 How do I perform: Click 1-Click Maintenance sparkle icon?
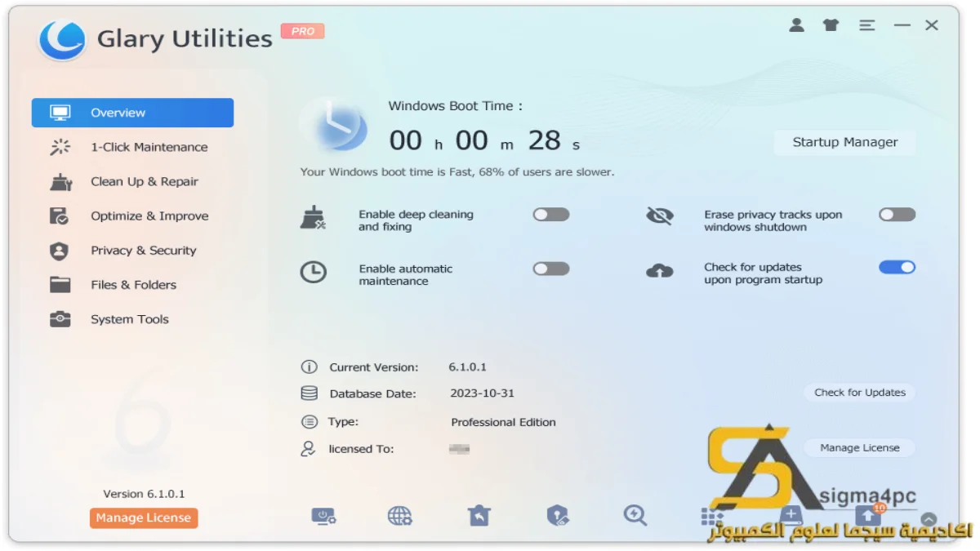click(60, 147)
